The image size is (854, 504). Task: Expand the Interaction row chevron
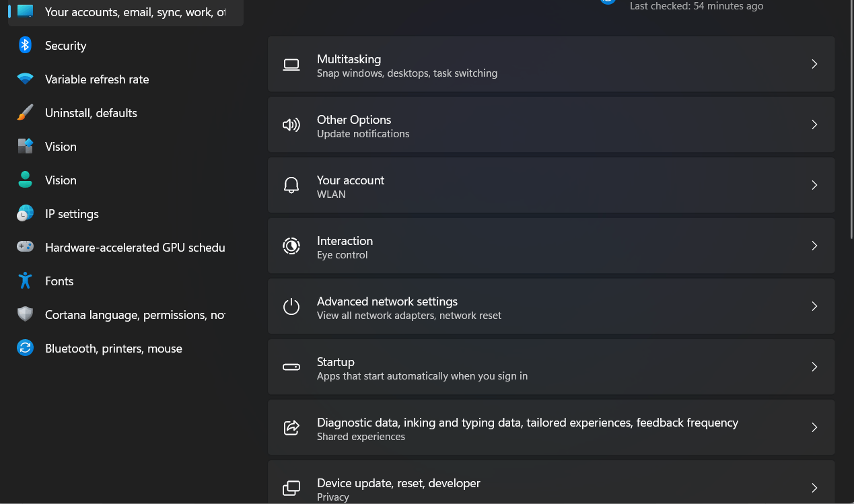814,246
